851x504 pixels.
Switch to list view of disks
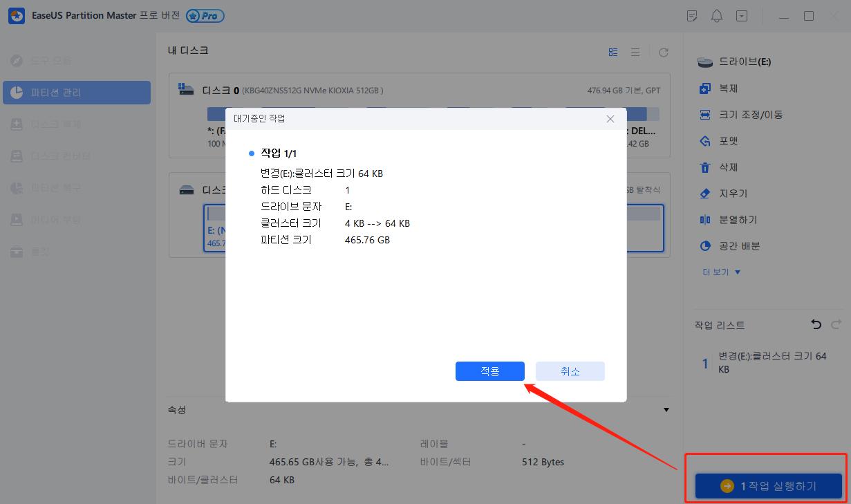[635, 51]
